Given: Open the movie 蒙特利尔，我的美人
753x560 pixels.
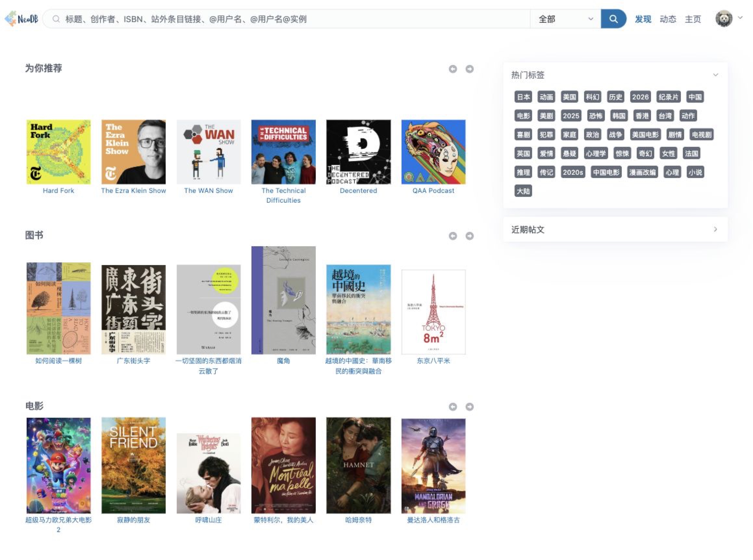Looking at the screenshot, I should (x=284, y=520).
